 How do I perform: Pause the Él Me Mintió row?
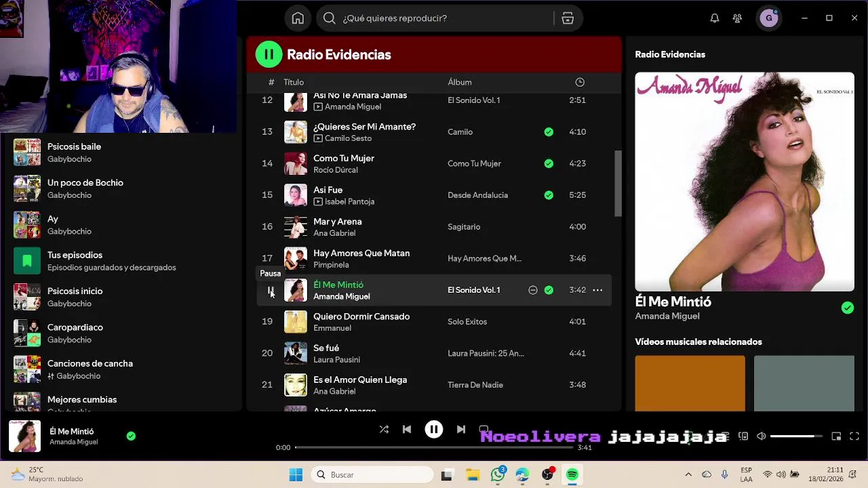tap(271, 290)
